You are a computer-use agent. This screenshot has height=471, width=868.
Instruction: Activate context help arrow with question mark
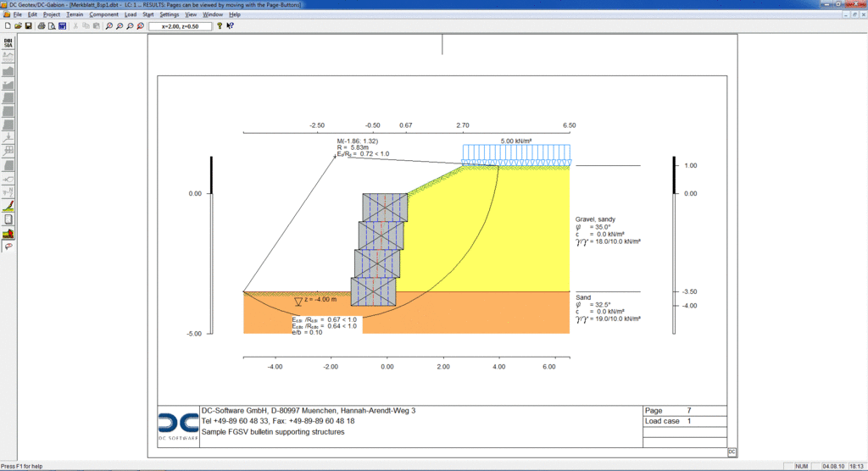tap(231, 26)
